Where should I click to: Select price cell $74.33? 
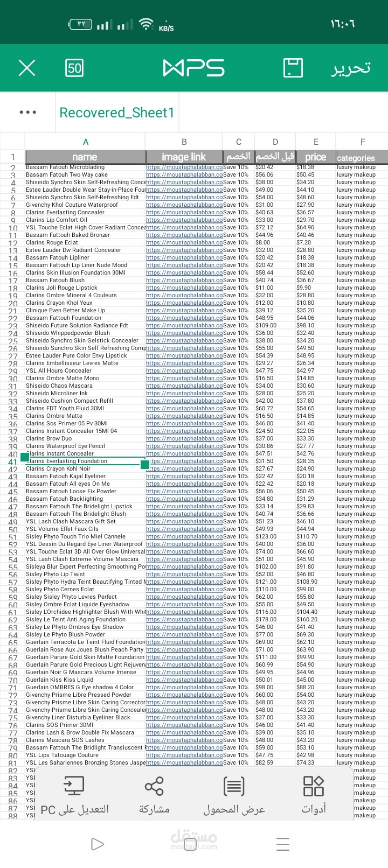point(316,762)
